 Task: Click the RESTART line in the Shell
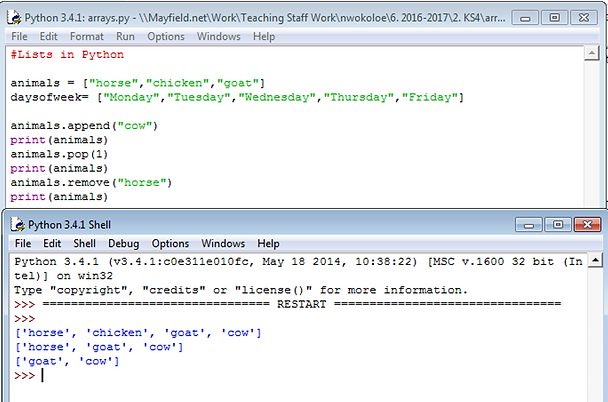(x=288, y=304)
